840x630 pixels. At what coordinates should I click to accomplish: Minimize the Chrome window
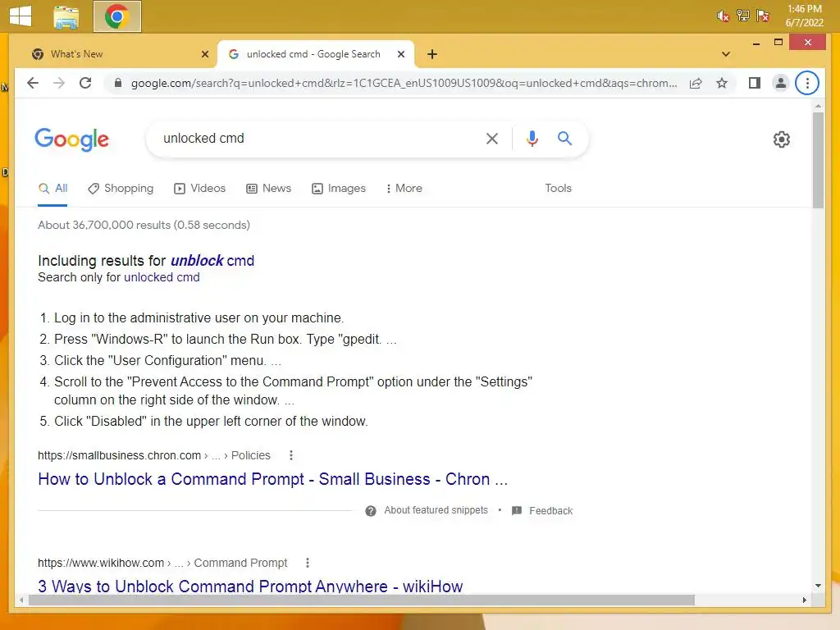pyautogui.click(x=756, y=43)
